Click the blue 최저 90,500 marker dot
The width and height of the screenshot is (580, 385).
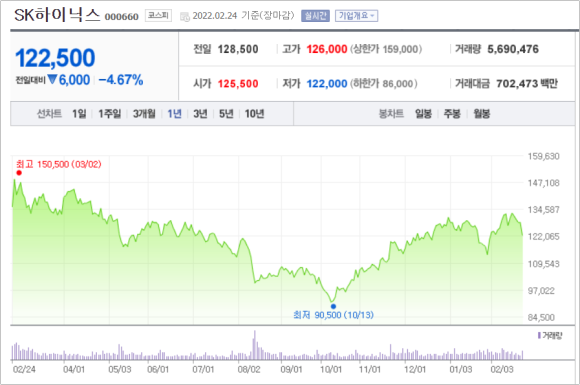333,306
